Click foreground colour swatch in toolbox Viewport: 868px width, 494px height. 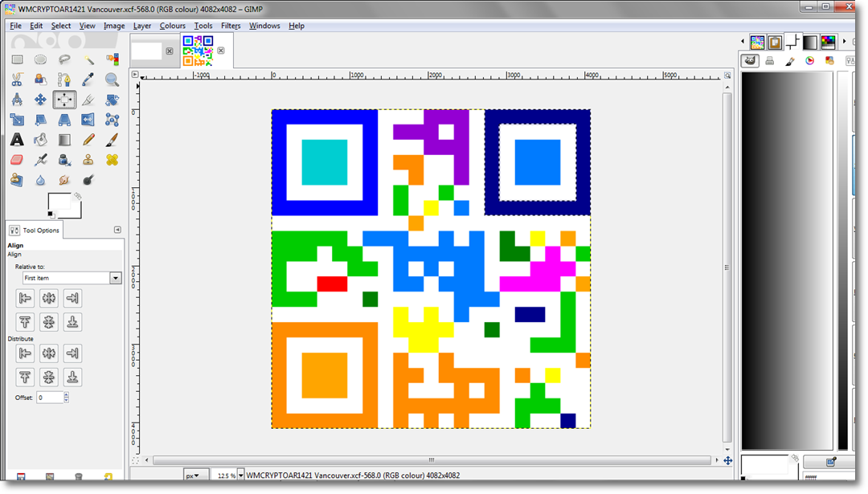click(59, 202)
